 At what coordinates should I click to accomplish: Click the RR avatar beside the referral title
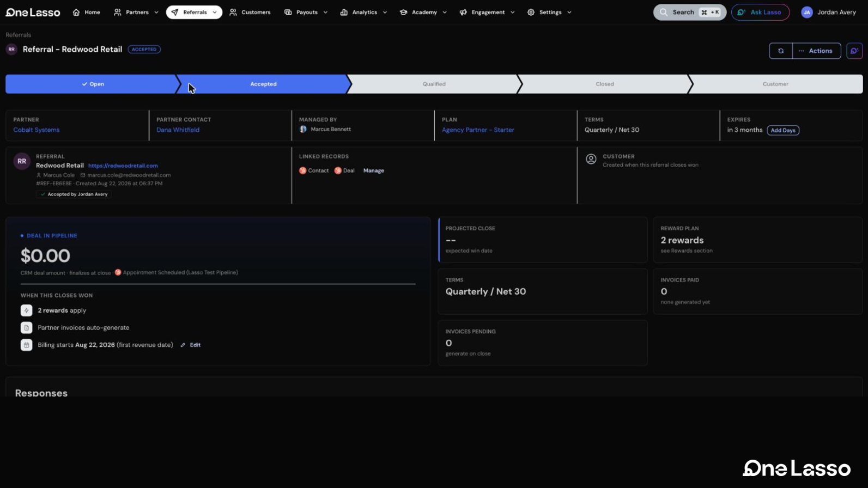coord(11,49)
